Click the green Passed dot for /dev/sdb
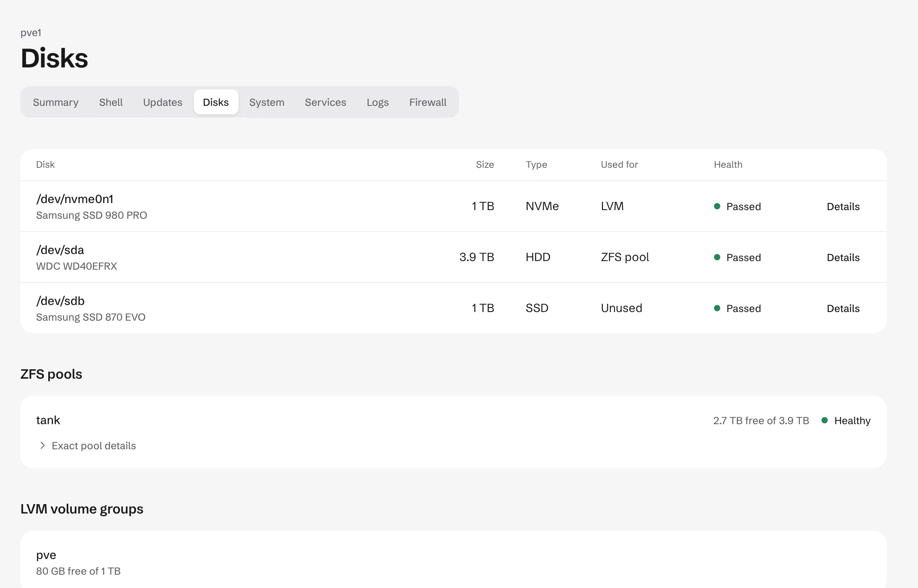 pyautogui.click(x=717, y=308)
